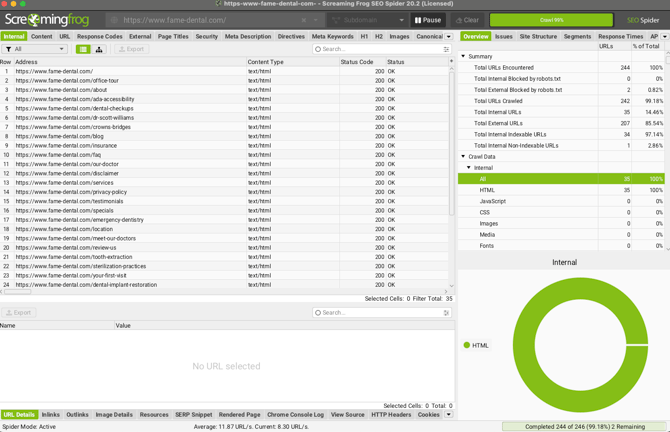Image resolution: width=670 pixels, height=432 pixels.
Task: Select the emergency-dentistry URL row
Action: (x=224, y=220)
